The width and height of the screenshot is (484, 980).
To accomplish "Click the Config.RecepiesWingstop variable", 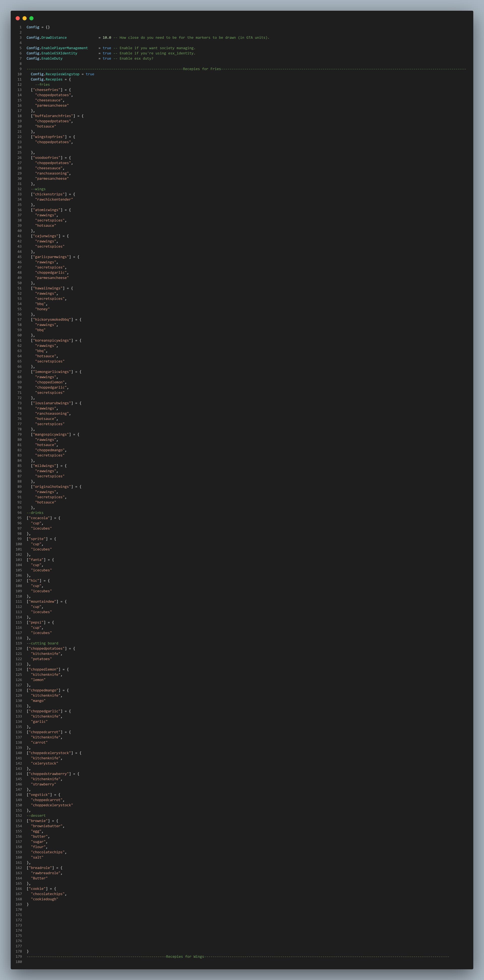I will (x=55, y=74).
